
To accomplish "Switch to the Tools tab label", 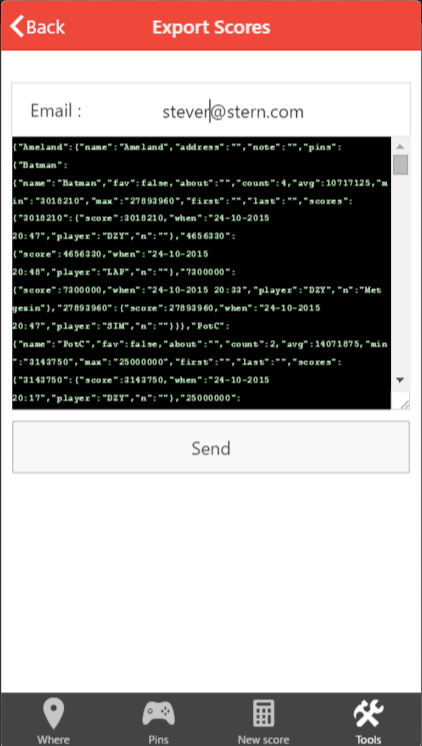I will pyautogui.click(x=368, y=739).
